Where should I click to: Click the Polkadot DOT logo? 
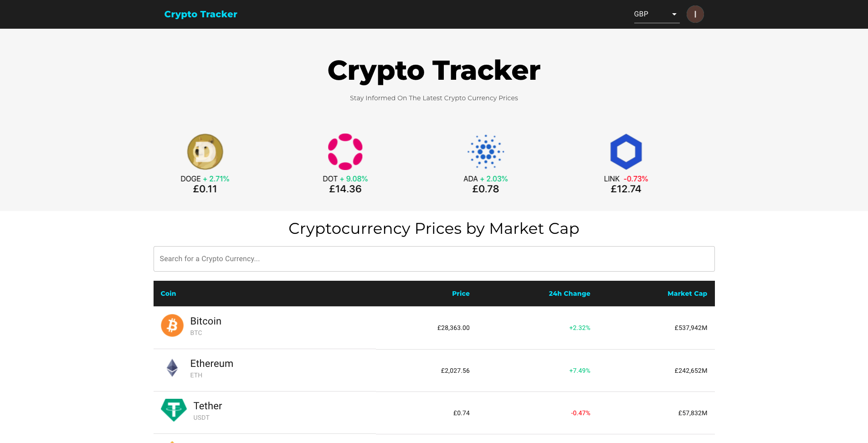pyautogui.click(x=345, y=152)
